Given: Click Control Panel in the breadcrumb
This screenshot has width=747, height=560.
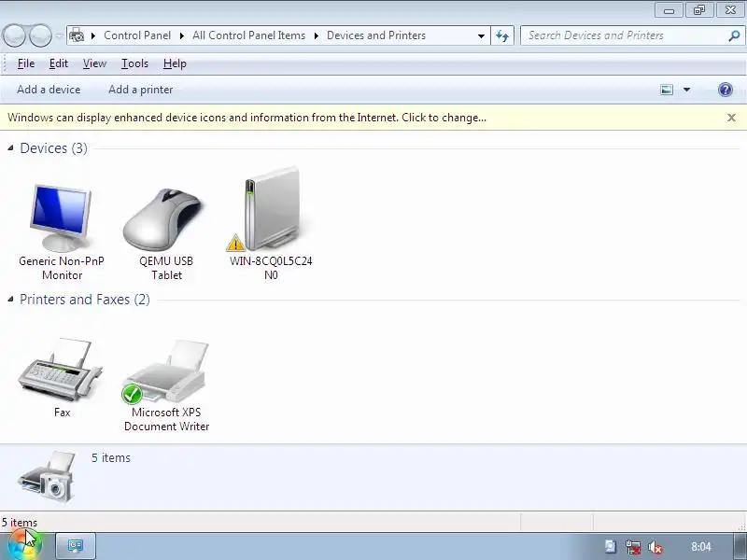Looking at the screenshot, I should click(x=137, y=35).
